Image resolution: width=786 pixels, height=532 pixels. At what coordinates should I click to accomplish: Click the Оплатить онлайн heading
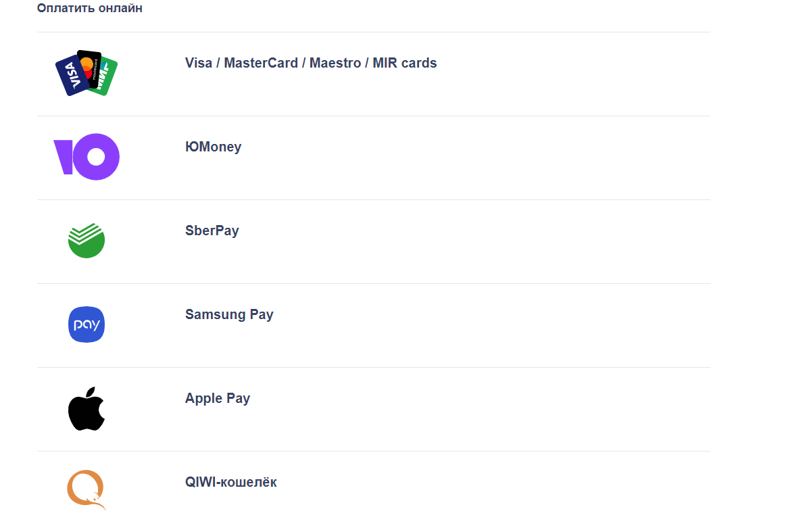tap(90, 8)
